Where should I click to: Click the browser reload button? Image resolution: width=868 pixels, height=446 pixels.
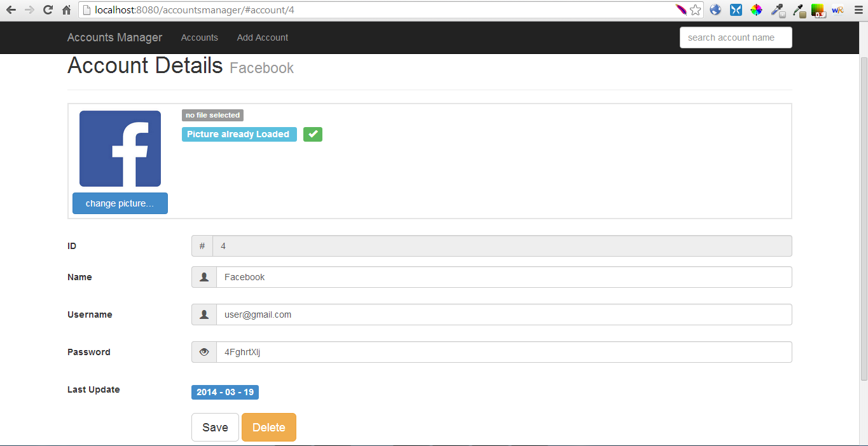pos(48,10)
